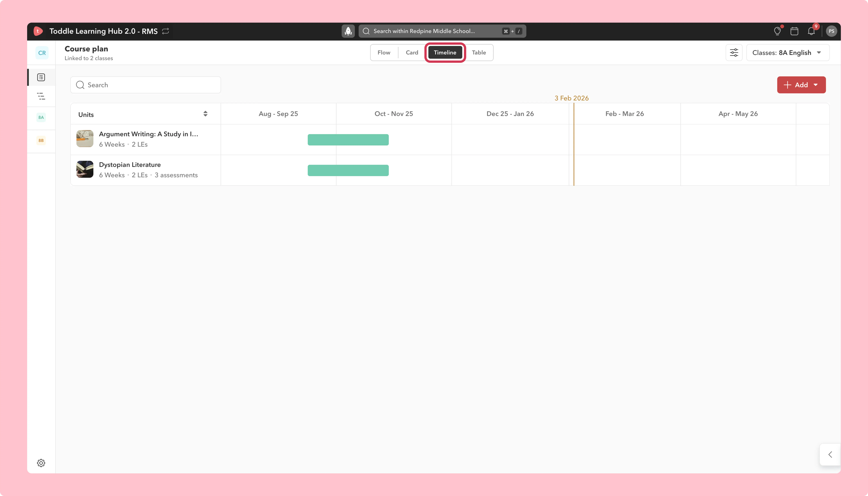Open the Argument Writing unit thumbnail
Screen dimensions: 868x496
click(x=85, y=139)
